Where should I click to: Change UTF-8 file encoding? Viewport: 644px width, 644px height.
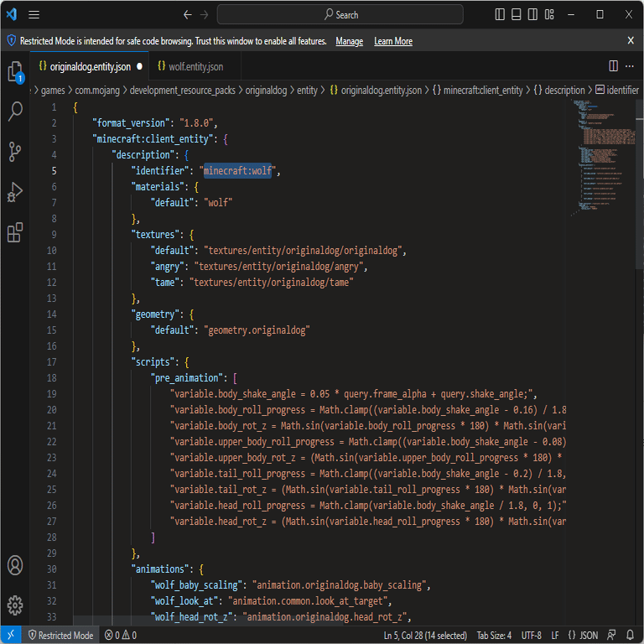(531, 635)
